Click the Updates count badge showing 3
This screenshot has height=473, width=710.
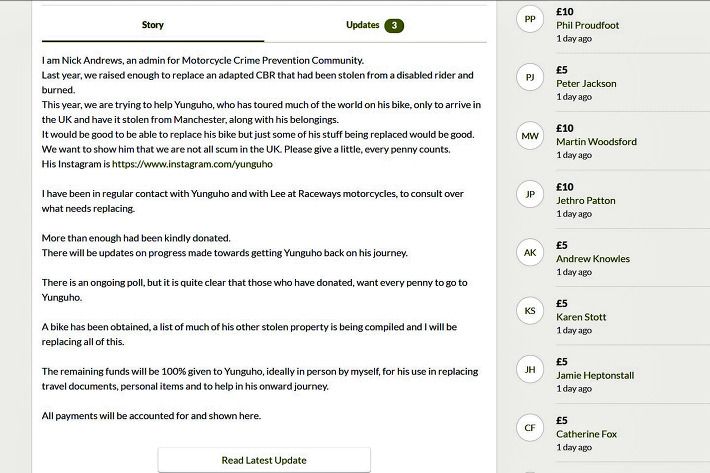point(394,25)
